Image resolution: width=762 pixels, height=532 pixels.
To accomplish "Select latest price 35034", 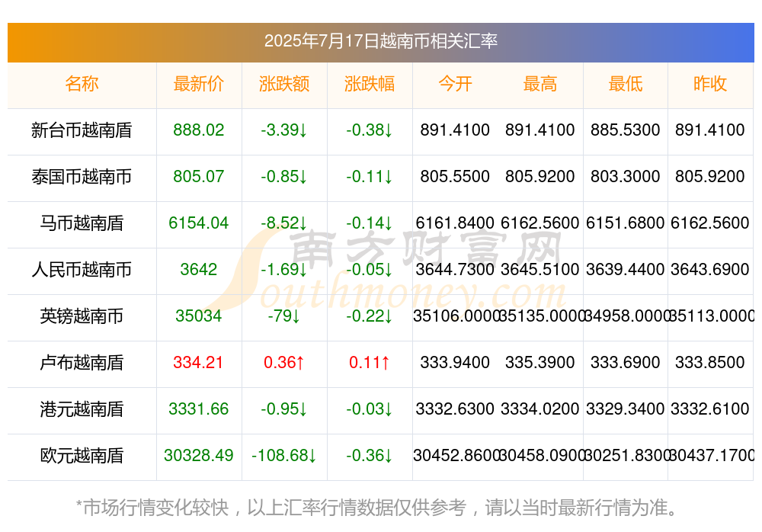I will (x=199, y=316).
